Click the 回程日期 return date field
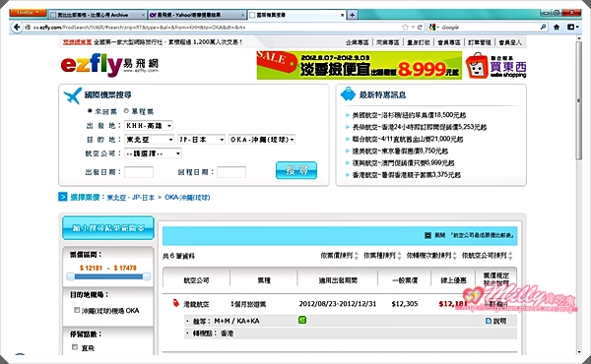The image size is (591, 364). coord(231,172)
